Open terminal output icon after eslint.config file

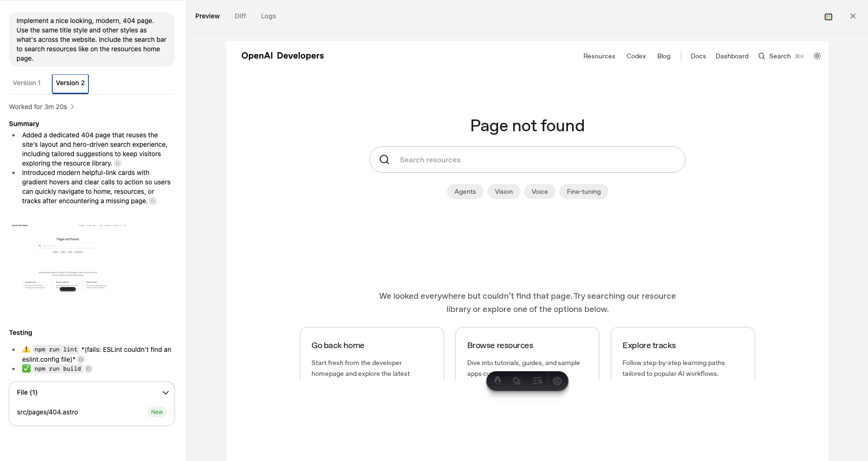[81, 359]
